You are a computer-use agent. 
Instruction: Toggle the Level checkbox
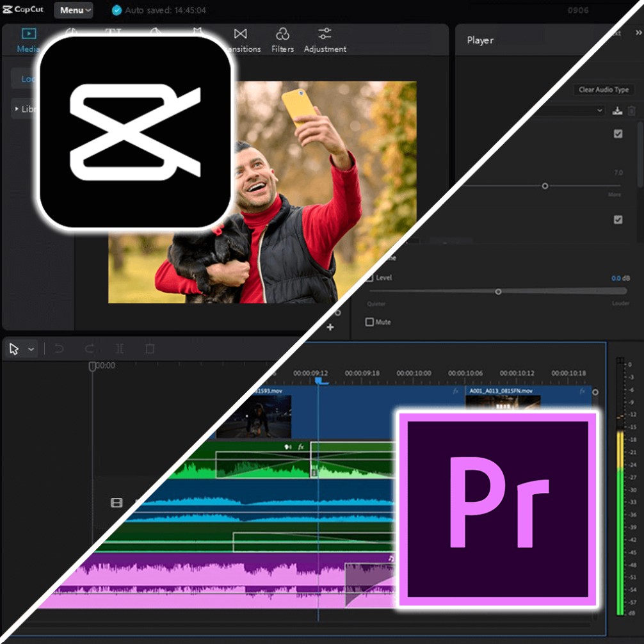click(369, 278)
